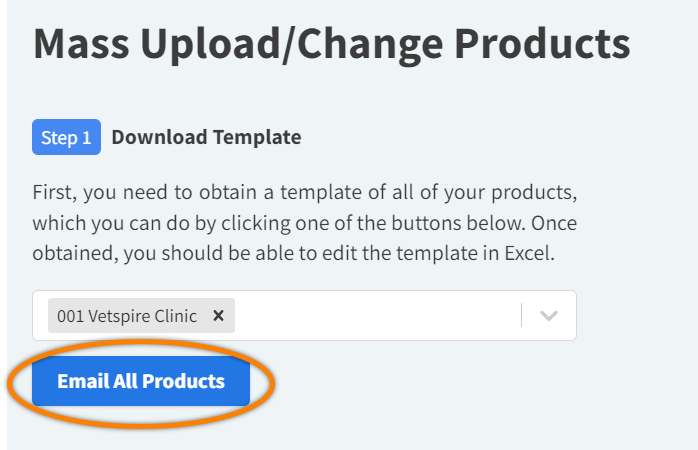The height and width of the screenshot is (450, 698).
Task: Click the Mass Upload/Change Products title
Action: coord(332,44)
